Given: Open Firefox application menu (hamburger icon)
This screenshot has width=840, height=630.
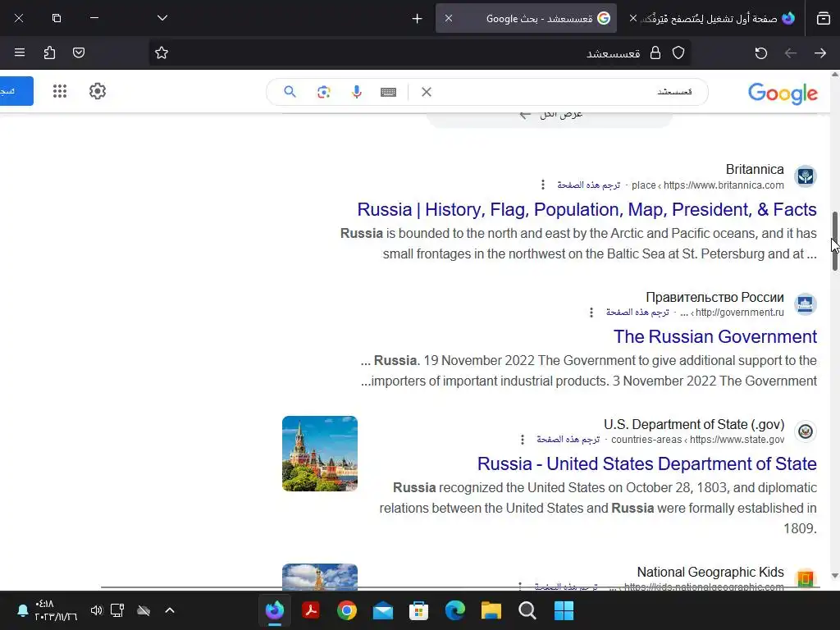Looking at the screenshot, I should pos(20,52).
